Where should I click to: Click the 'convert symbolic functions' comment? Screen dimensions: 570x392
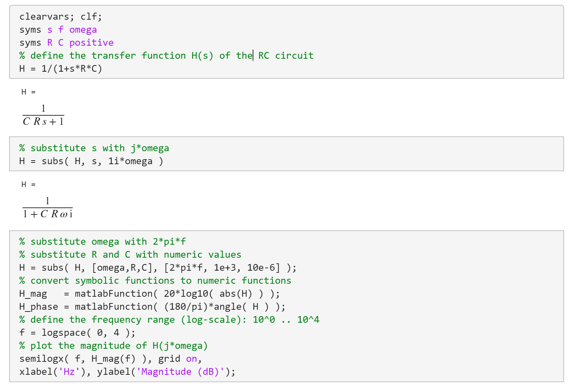coord(155,281)
